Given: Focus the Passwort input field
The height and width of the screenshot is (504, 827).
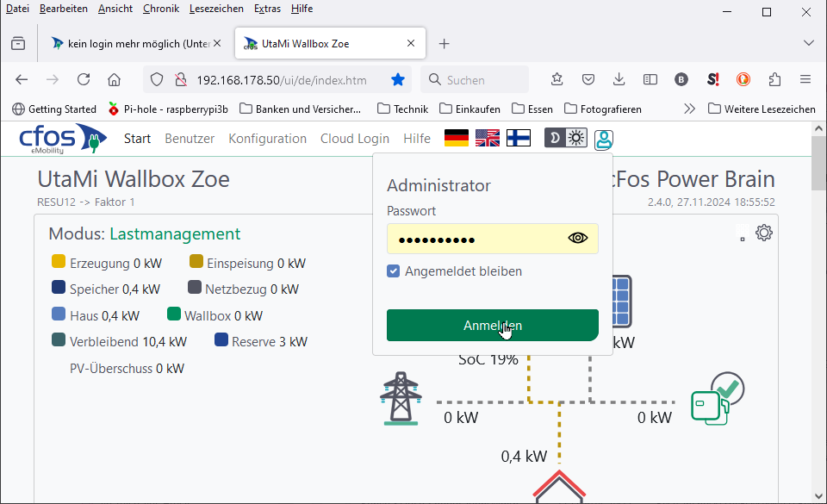Looking at the screenshot, I should tap(493, 239).
